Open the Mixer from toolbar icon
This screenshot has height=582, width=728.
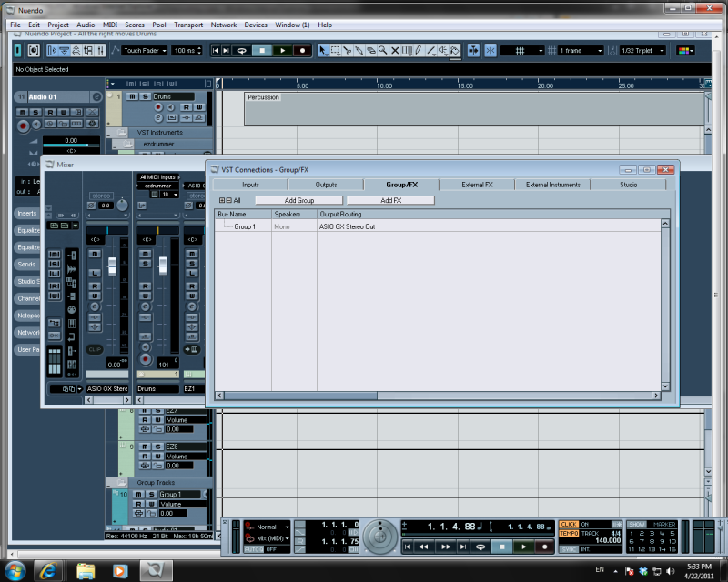point(100,50)
